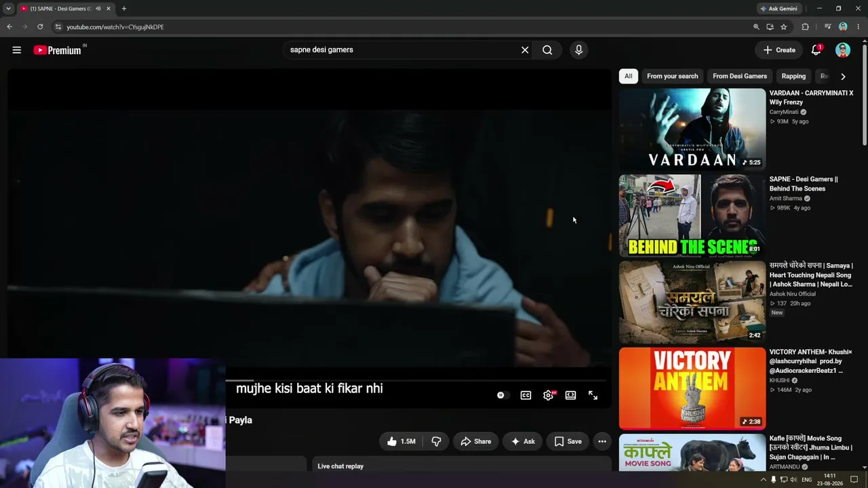Open VARDAAN video thumbnail

692,129
